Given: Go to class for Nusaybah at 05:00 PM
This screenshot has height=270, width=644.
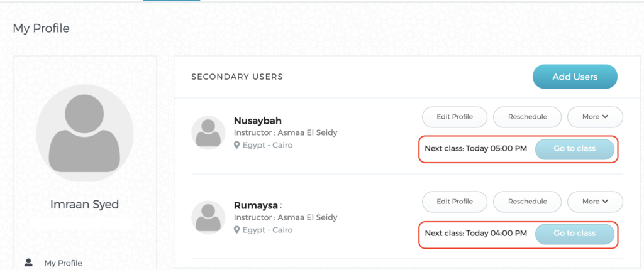Looking at the screenshot, I should pyautogui.click(x=575, y=149).
